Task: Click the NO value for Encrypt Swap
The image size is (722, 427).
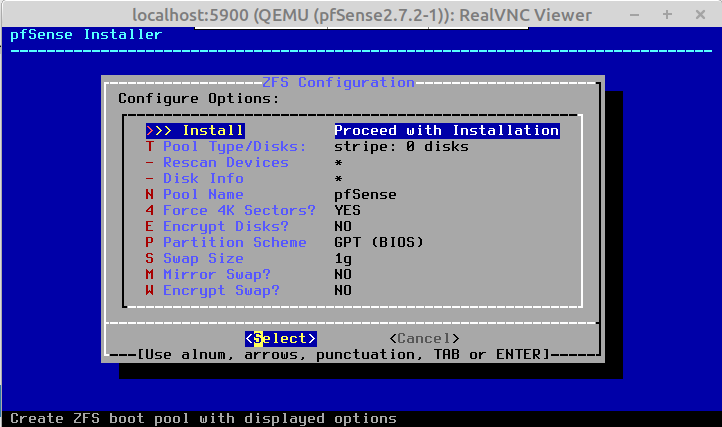Action: pyautogui.click(x=343, y=291)
